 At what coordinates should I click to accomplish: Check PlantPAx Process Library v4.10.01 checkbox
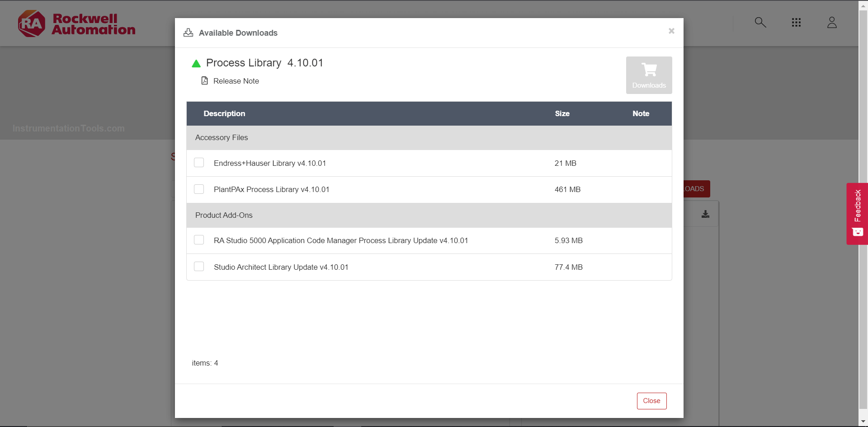pos(199,189)
